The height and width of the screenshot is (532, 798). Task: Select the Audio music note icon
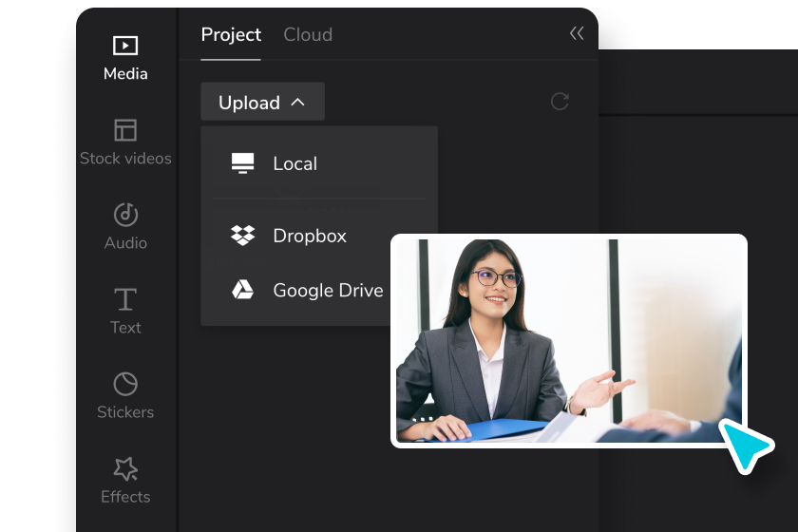125,215
